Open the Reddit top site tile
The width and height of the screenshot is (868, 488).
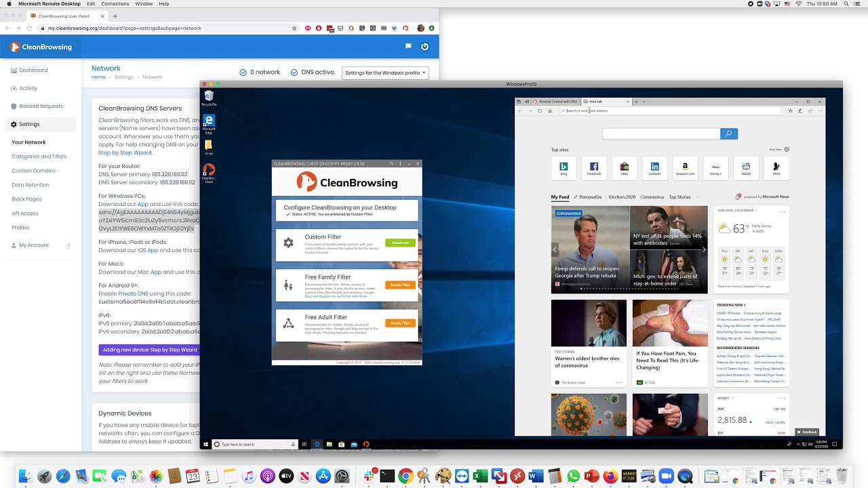pos(746,168)
